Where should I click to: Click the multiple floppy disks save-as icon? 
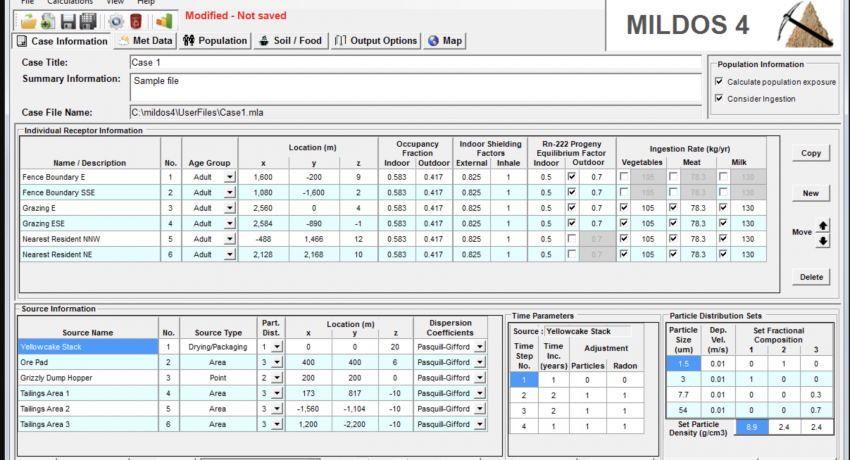click(x=88, y=22)
